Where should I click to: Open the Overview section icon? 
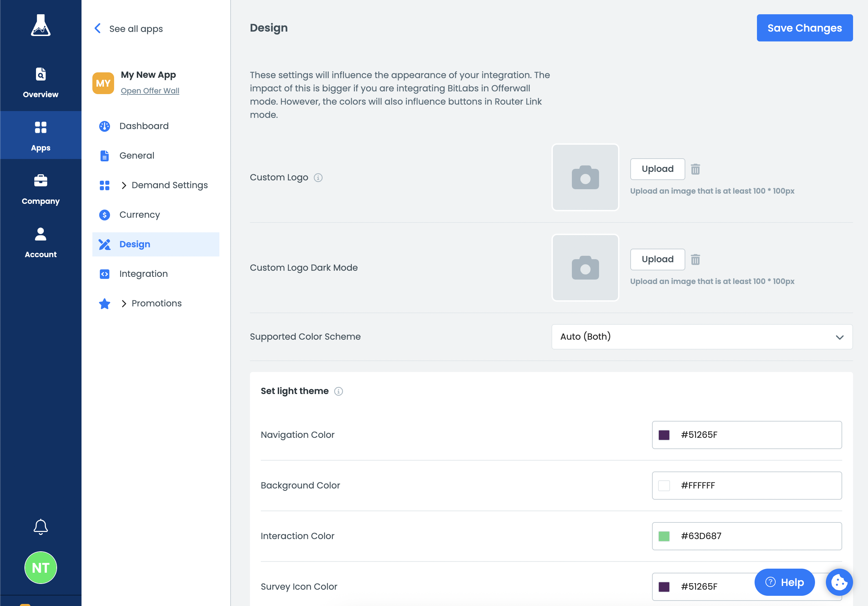(x=40, y=74)
